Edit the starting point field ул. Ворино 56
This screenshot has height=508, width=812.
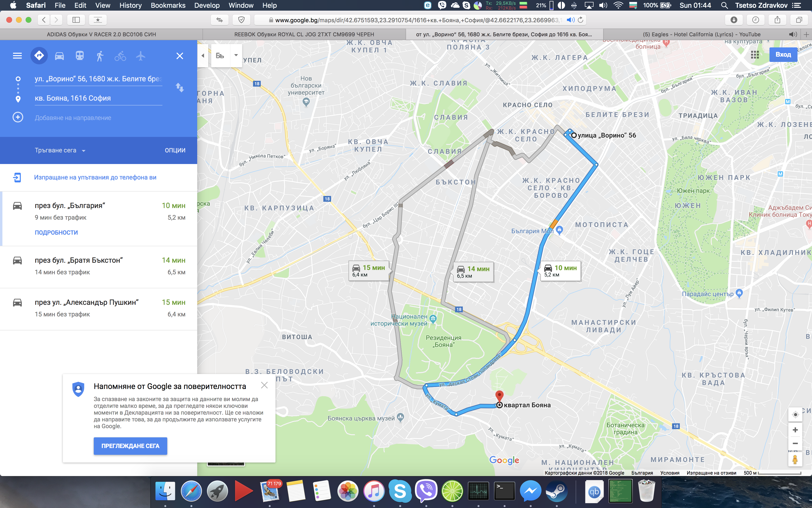tap(98, 79)
